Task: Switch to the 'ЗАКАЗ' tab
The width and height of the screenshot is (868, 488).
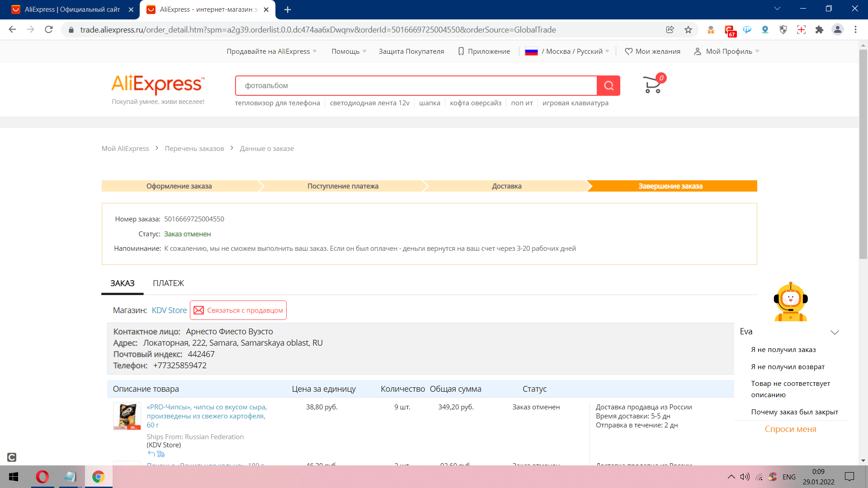Action: 122,283
